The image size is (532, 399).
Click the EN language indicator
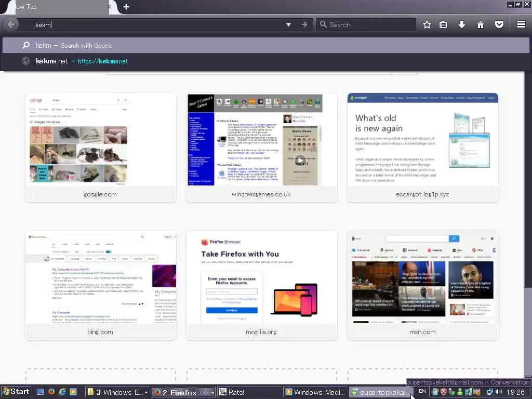(x=422, y=391)
